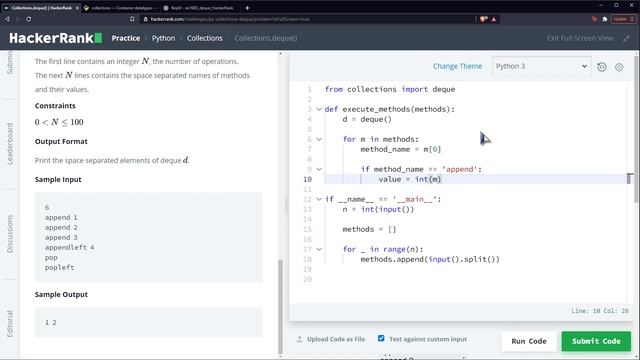Click the problem description scrollbar thumb
640x360 pixels.
280,306
